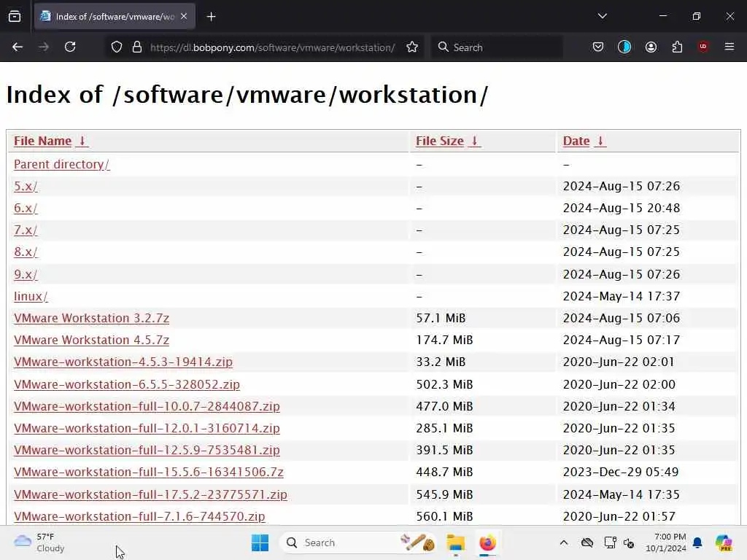Open the Parent directory link
747x560 pixels.
click(x=61, y=164)
